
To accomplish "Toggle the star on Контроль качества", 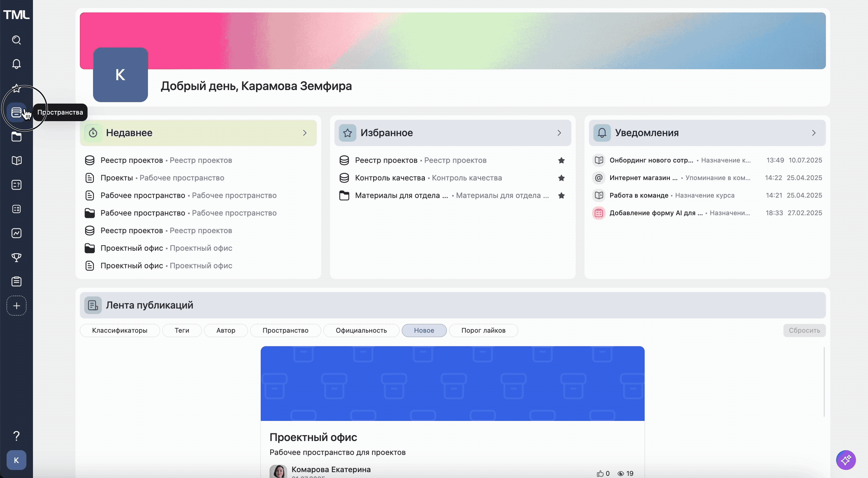I will click(561, 178).
